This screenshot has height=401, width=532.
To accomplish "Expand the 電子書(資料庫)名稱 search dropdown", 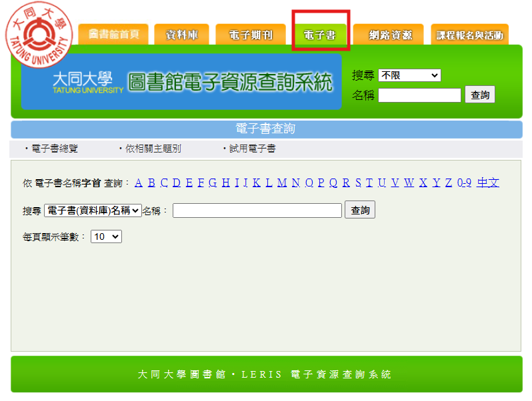I will click(93, 210).
